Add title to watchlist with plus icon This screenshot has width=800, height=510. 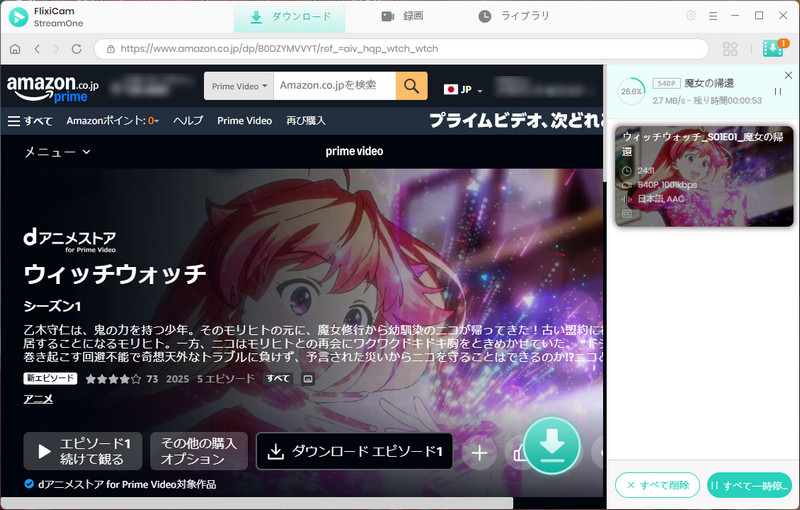click(x=479, y=453)
